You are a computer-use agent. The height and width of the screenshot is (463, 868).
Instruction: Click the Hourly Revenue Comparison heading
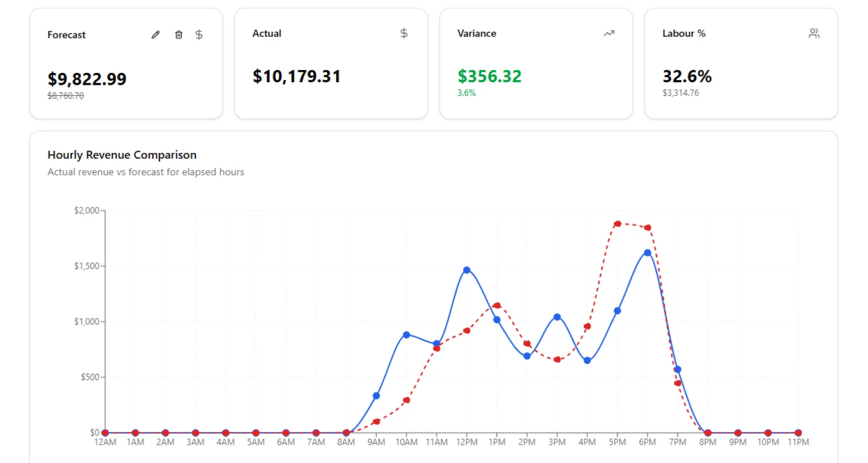click(x=122, y=155)
